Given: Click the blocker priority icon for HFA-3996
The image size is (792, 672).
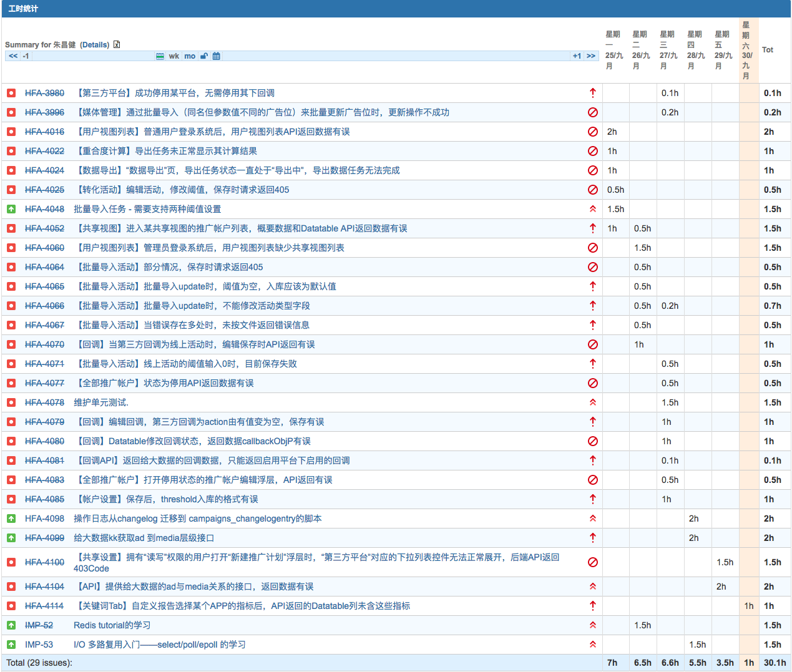Looking at the screenshot, I should click(x=592, y=112).
